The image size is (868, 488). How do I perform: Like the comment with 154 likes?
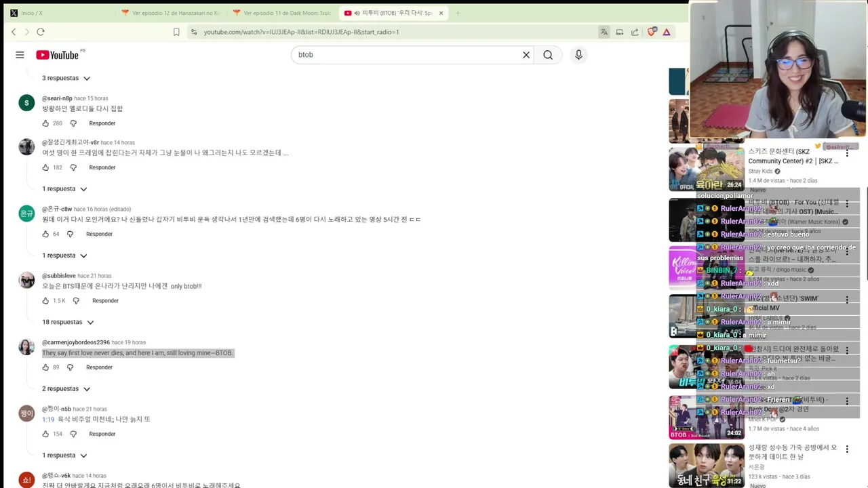pos(45,434)
